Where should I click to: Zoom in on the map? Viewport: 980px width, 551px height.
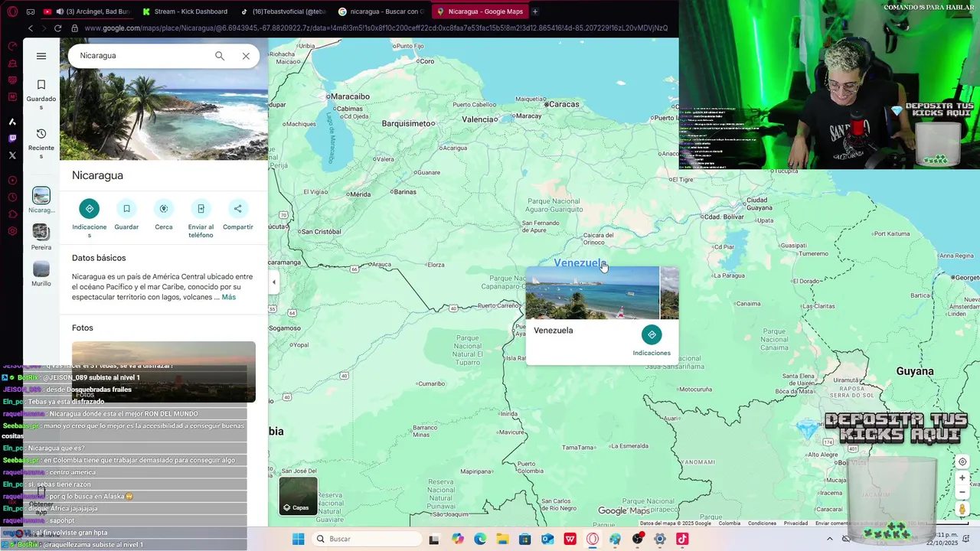962,478
